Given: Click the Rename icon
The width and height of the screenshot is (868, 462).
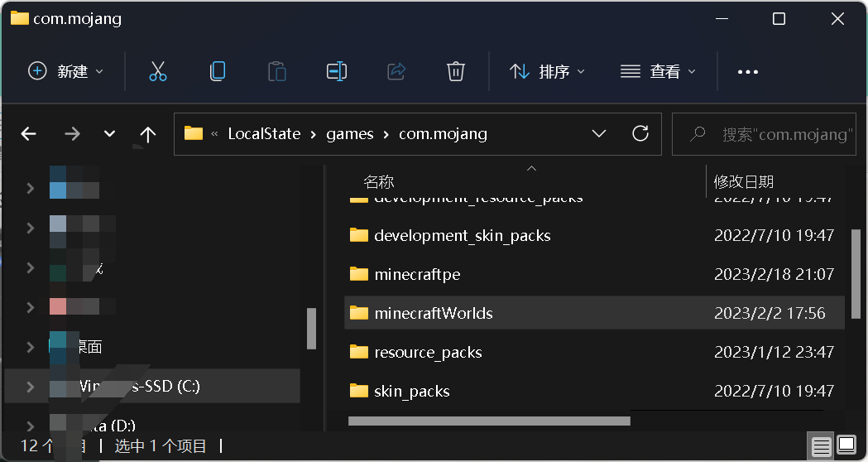Looking at the screenshot, I should [337, 71].
